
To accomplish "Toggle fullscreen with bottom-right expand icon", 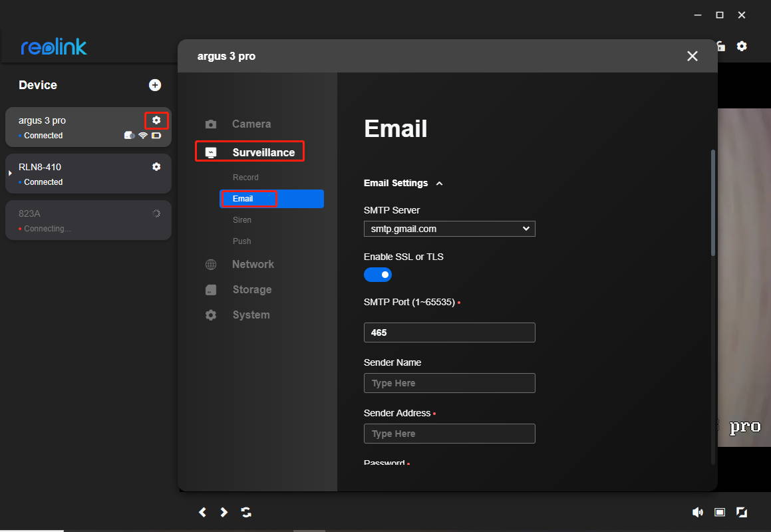I will point(742,512).
